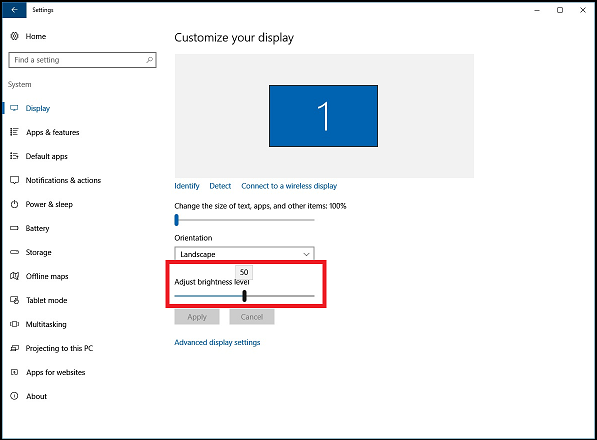
Task: Open Apps & features settings
Action: click(x=53, y=132)
